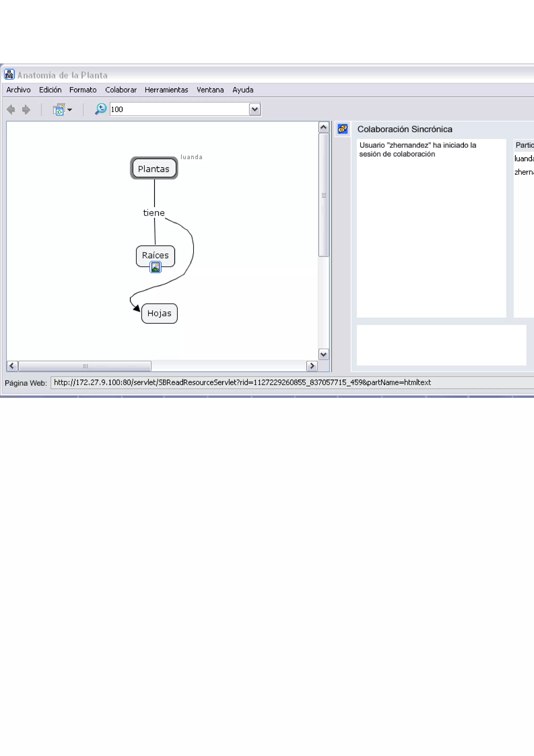Click the horizontal scrollbar right arrow
The height and width of the screenshot is (756, 534).
312,366
